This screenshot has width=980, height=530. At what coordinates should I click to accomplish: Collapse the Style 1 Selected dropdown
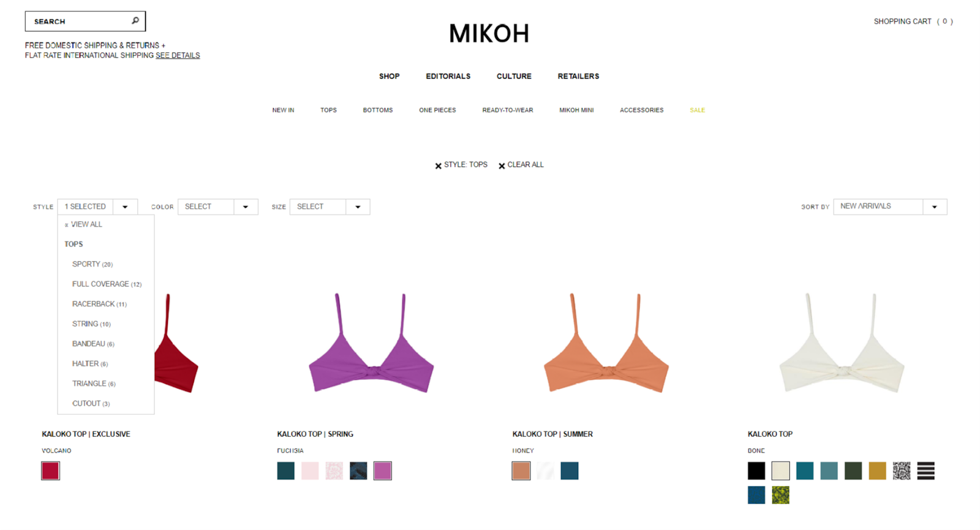[97, 206]
